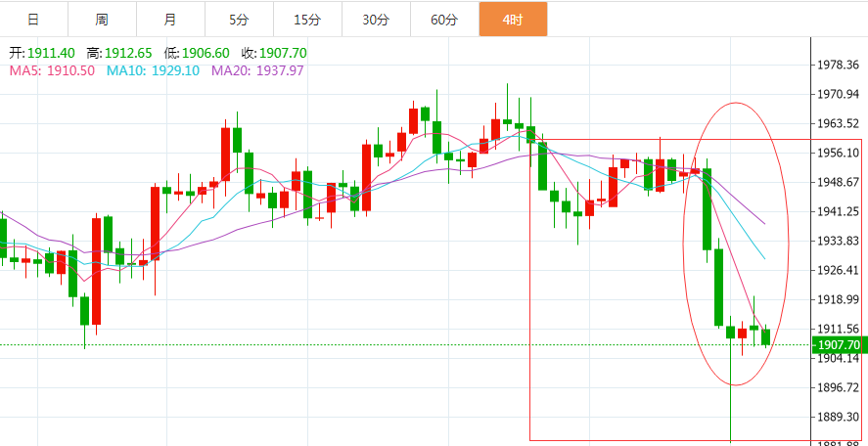
Task: Select the 60分 timeframe tab
Action: (444, 20)
